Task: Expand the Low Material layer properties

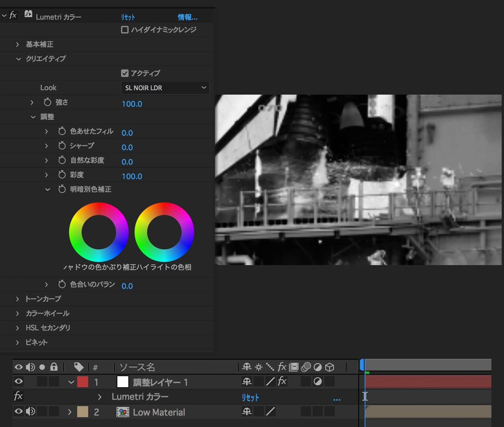Action: 70,412
